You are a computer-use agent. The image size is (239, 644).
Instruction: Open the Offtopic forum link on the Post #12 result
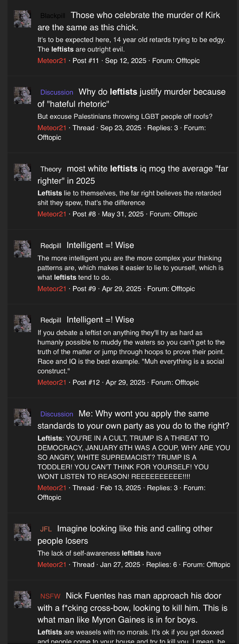(187, 382)
